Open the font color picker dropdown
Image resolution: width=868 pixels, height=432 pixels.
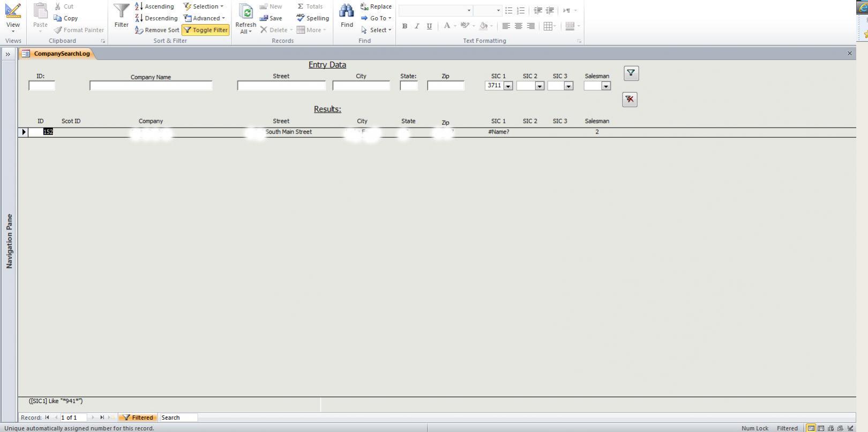455,26
